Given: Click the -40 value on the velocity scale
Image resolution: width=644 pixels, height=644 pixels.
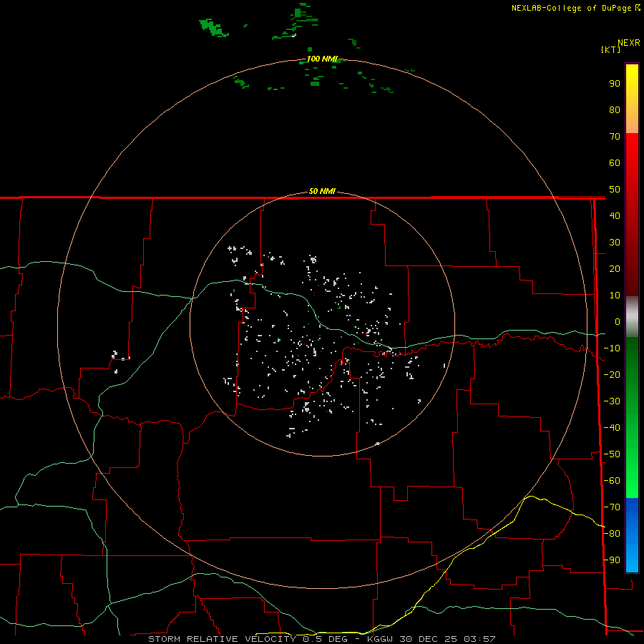Looking at the screenshot, I should [x=612, y=428].
